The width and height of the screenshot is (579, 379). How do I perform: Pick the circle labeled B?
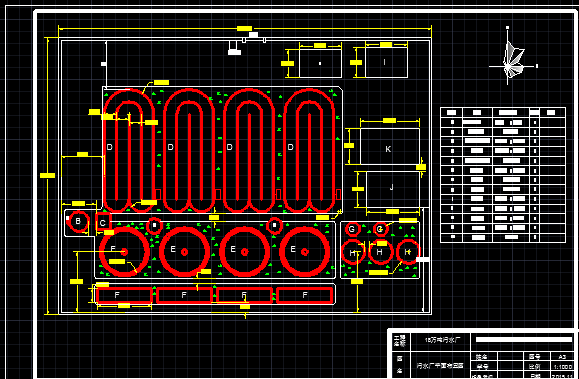point(79,221)
